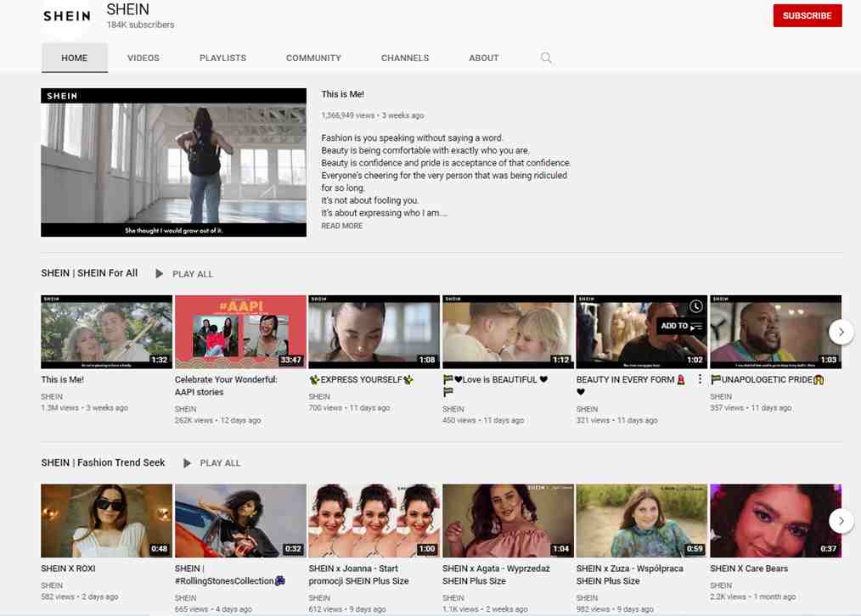
Task: Click the '184K subscribers' text
Action: (x=140, y=25)
